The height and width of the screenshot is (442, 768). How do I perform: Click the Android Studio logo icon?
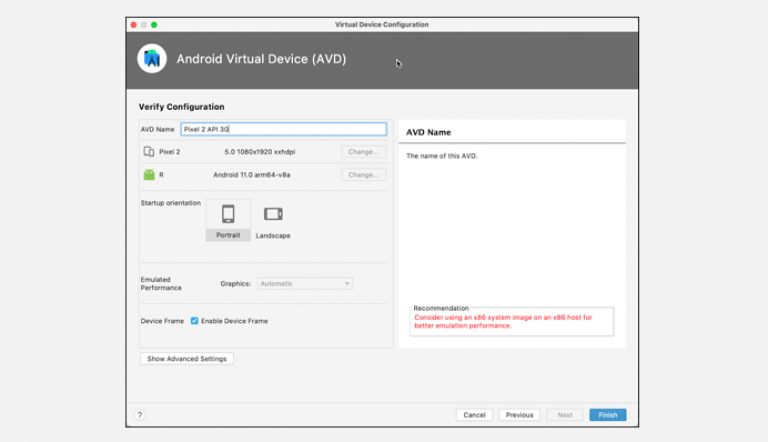pyautogui.click(x=152, y=59)
